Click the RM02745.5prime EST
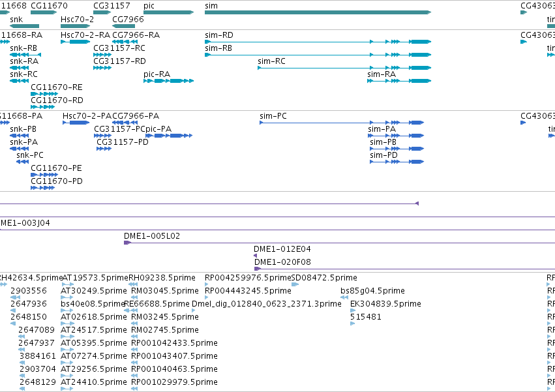555x392 pixels. click(x=134, y=337)
